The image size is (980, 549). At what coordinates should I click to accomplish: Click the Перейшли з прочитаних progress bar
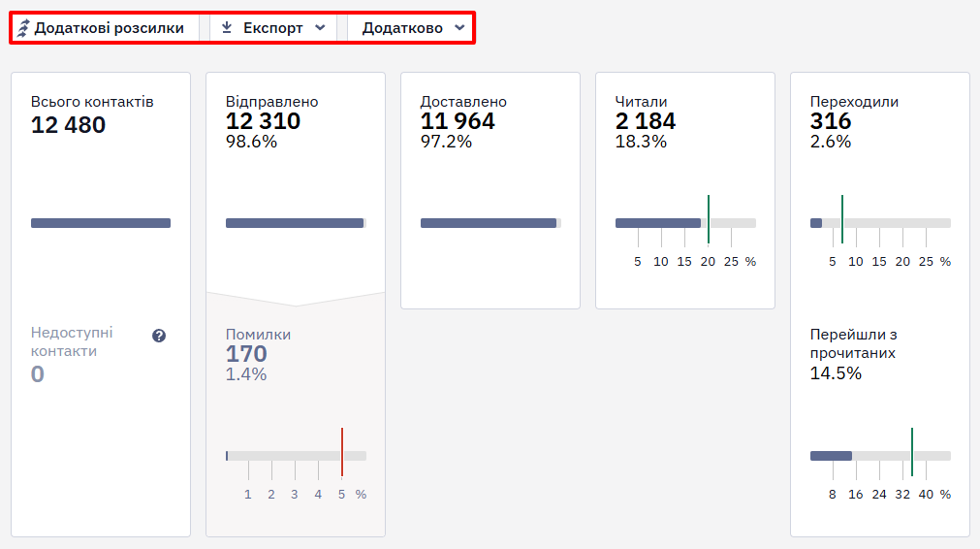pyautogui.click(x=880, y=456)
